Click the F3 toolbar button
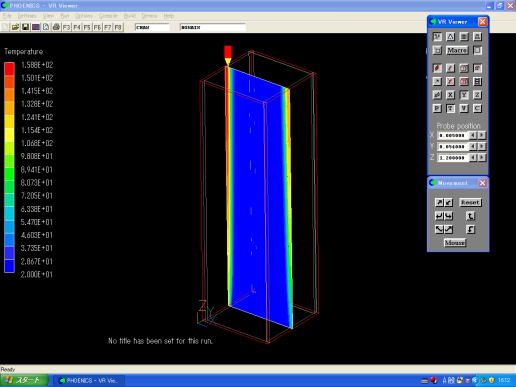 66,27
